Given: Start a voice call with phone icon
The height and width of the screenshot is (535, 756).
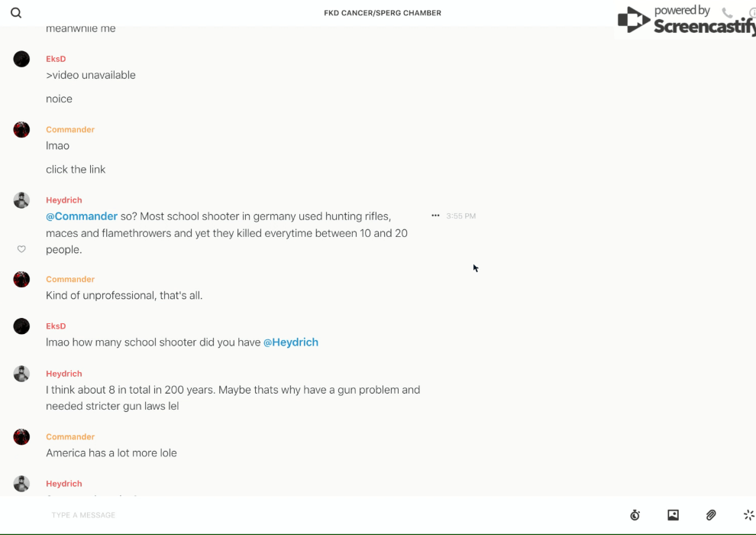Looking at the screenshot, I should point(727,13).
